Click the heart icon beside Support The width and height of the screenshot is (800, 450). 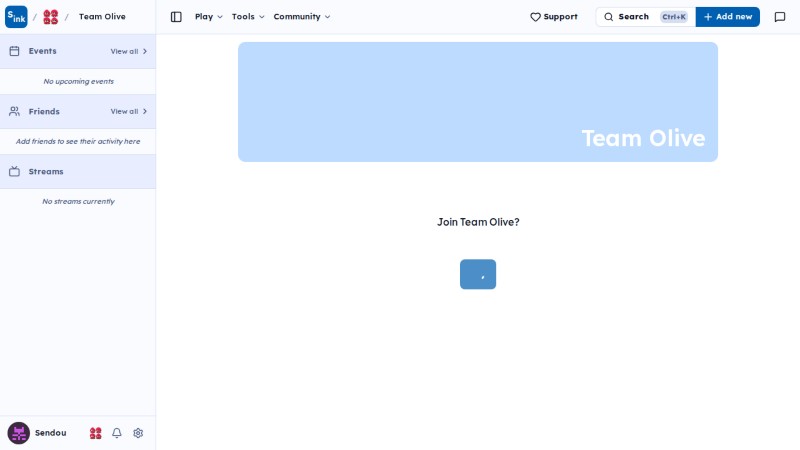[x=535, y=17]
